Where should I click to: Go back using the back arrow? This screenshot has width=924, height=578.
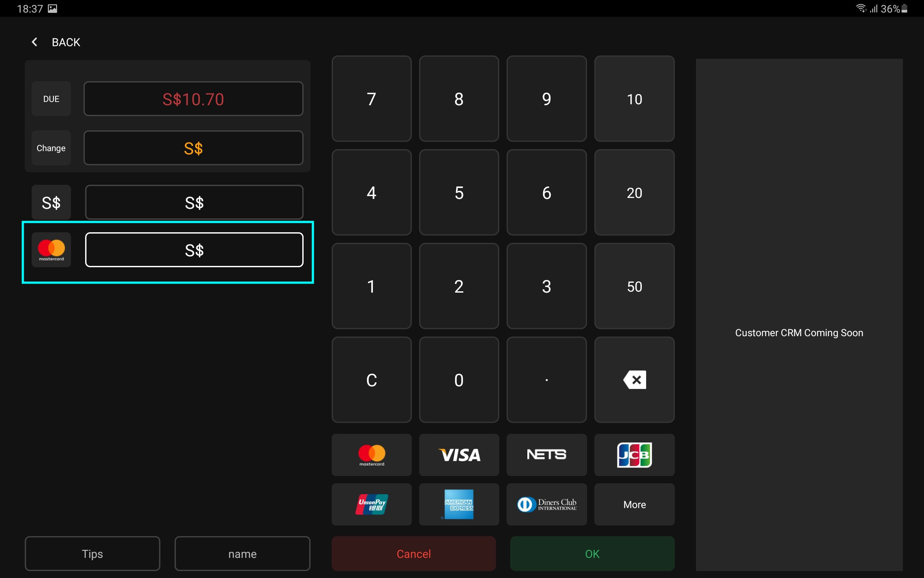click(x=34, y=42)
